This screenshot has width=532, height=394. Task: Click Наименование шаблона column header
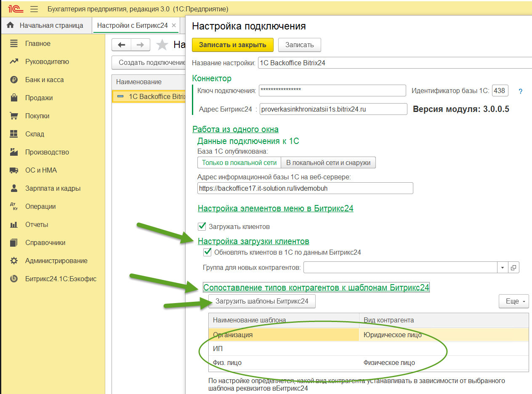click(284, 320)
